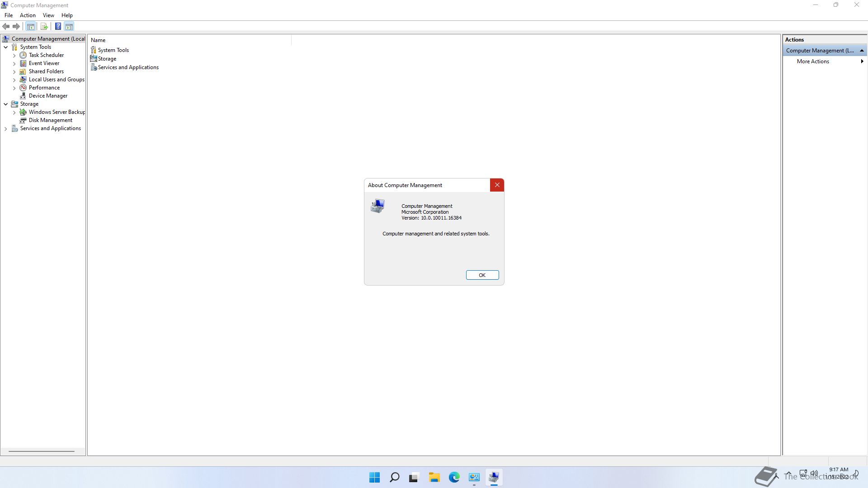The height and width of the screenshot is (488, 868).
Task: Click 'System Tools' text in tree
Action: [x=35, y=47]
